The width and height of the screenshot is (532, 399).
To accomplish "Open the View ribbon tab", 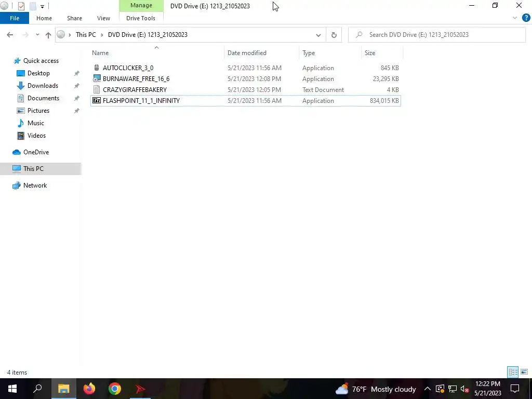I will (x=103, y=18).
